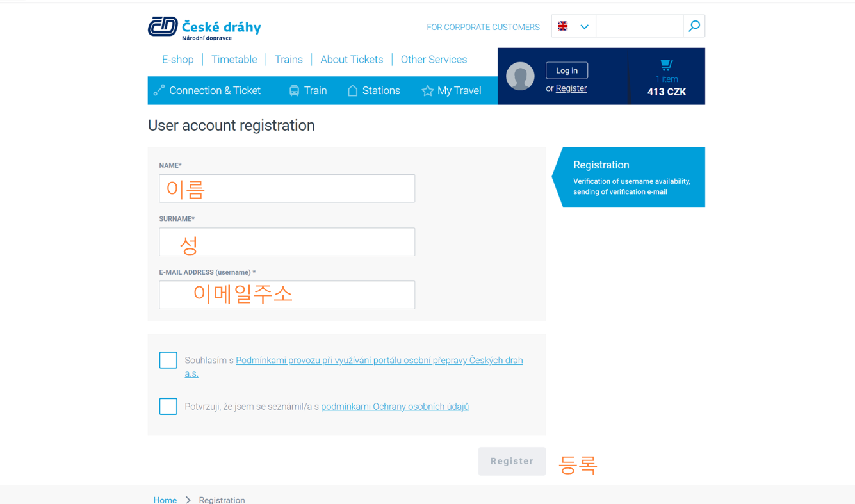Click the UK flag language icon

(563, 26)
